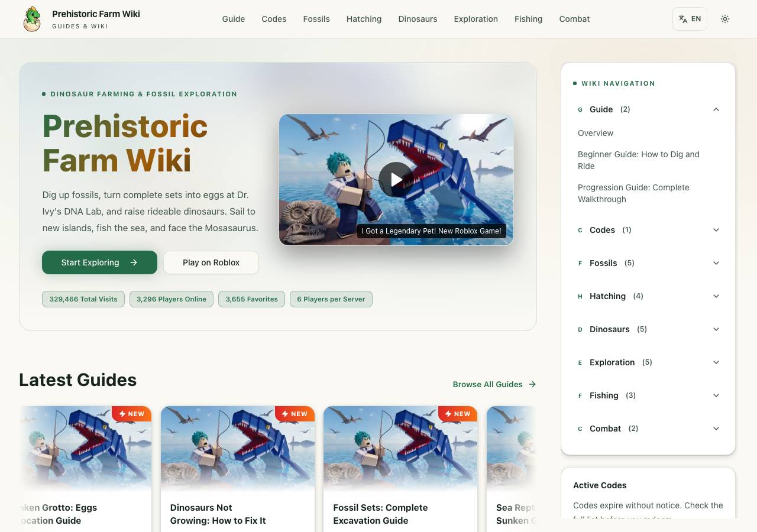
Task: Go to Dinosaurs in top navigation
Action: click(418, 19)
